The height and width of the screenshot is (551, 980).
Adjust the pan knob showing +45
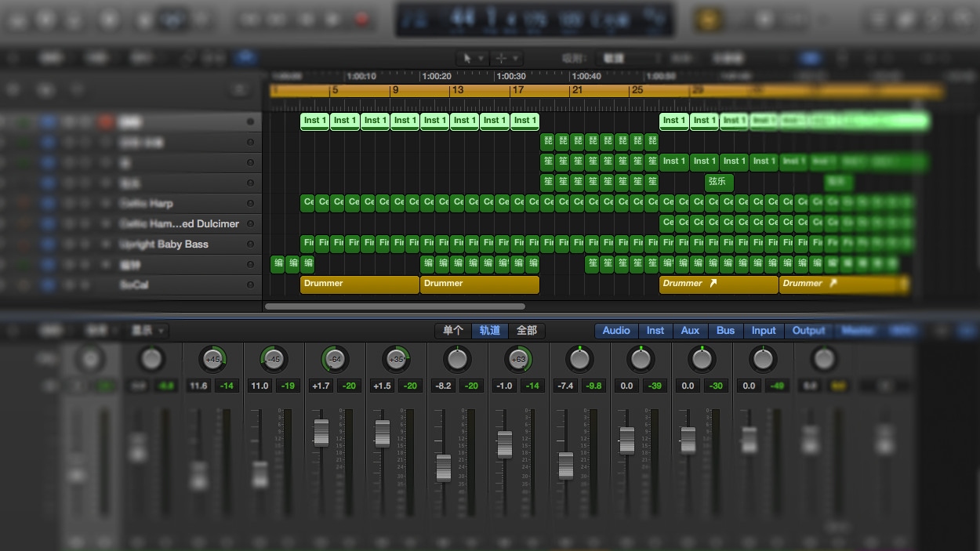(212, 360)
